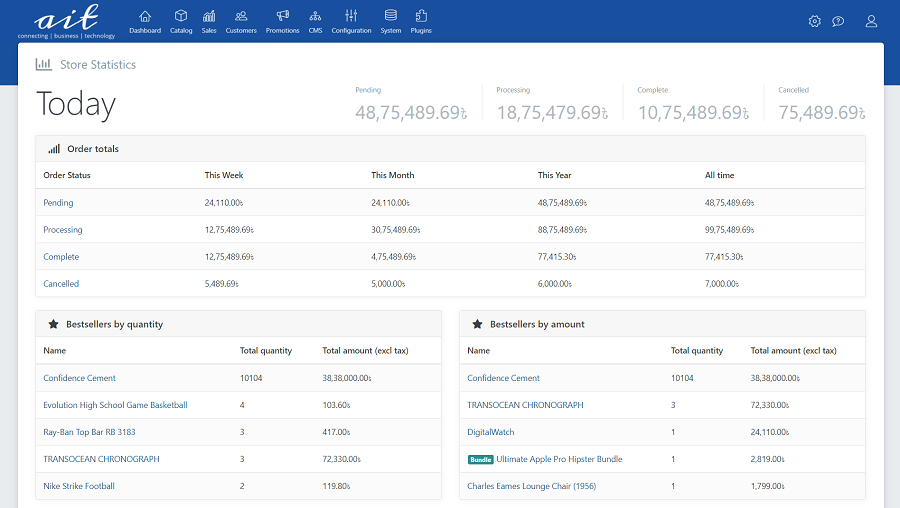This screenshot has width=900, height=508.
Task: Click the Catalog menu label
Action: (181, 30)
